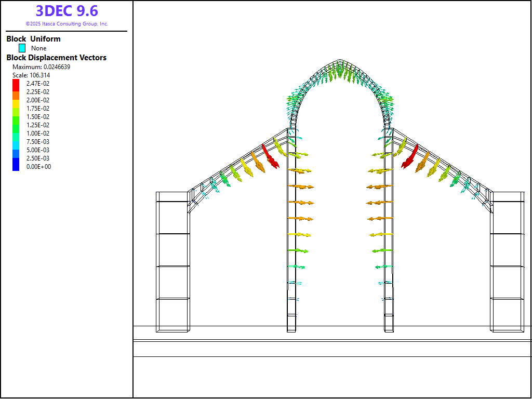Viewport: 532px width, 399px height.
Task: Click the None label under Block Uniform
Action: 38,48
